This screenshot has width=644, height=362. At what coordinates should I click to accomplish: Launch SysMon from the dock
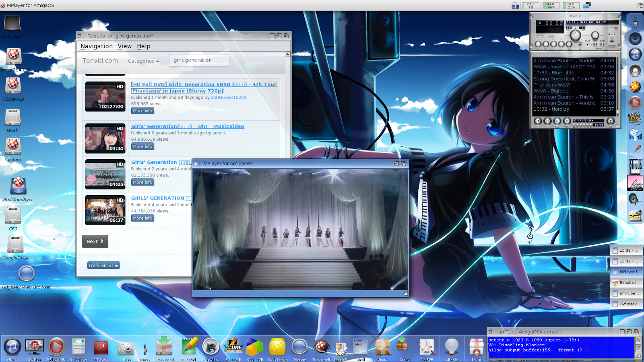pyautogui.click(x=35, y=347)
